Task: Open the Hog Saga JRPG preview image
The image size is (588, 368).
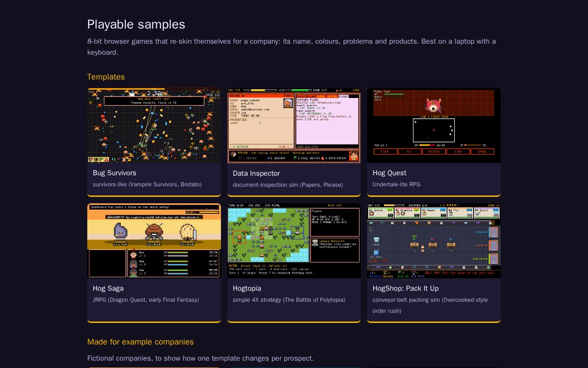Action: pos(154,241)
